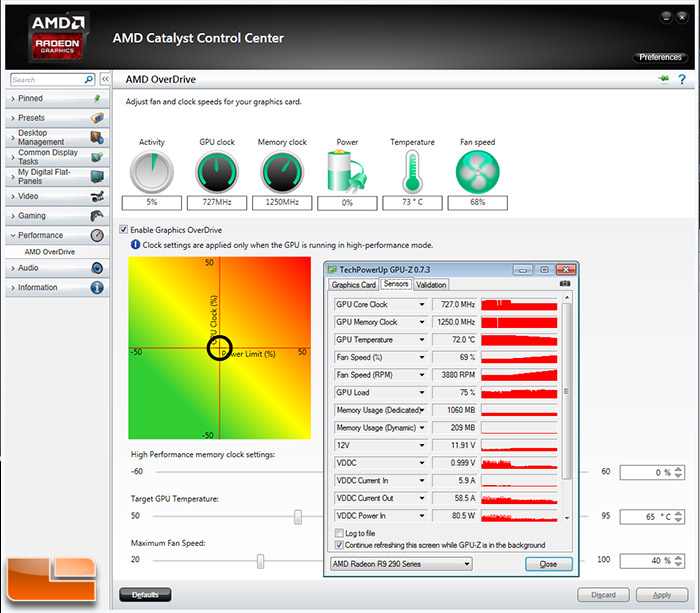Viewport: 700px width, 613px height.
Task: Open the VDDC Power In sensor dropdown
Action: tap(421, 516)
